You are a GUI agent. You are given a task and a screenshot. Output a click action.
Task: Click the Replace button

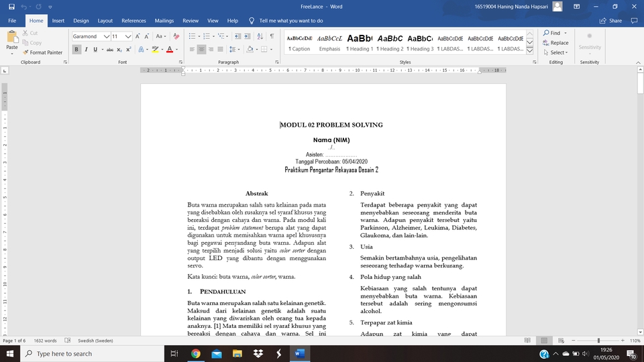click(555, 43)
